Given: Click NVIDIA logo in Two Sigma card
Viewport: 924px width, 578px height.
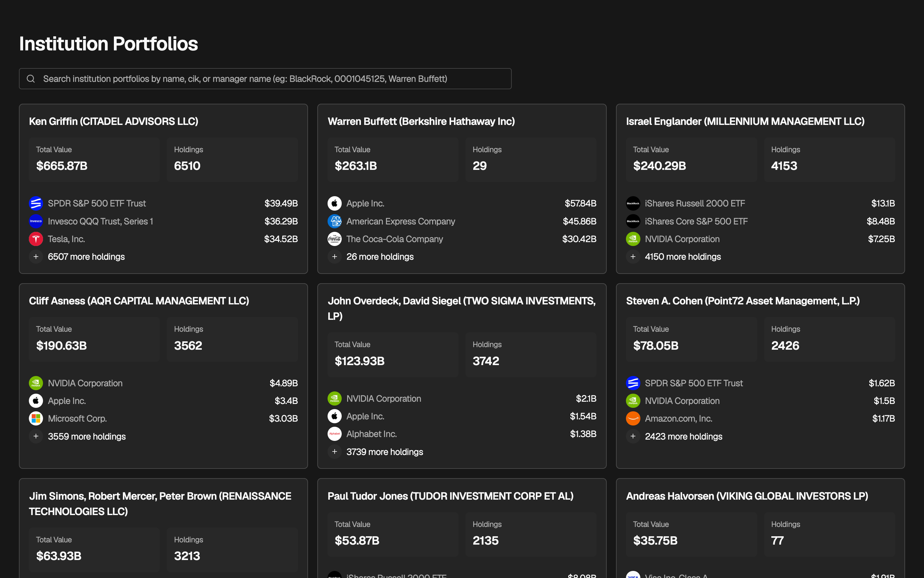Looking at the screenshot, I should point(335,398).
